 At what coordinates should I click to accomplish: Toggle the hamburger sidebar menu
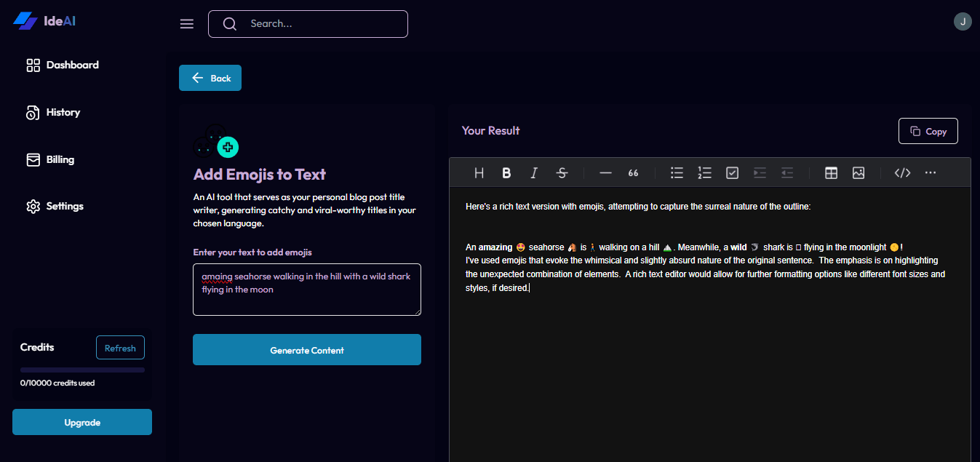click(x=187, y=24)
